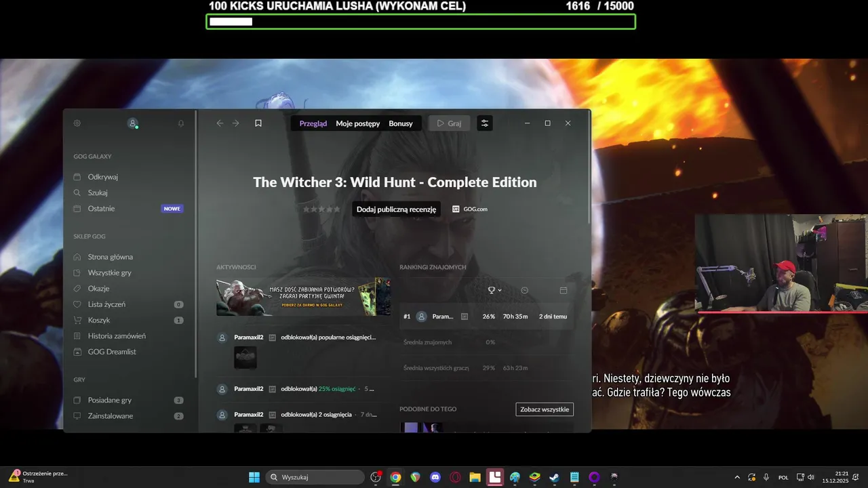Switch the POL input language indicator
The width and height of the screenshot is (868, 488).
pos(783,477)
